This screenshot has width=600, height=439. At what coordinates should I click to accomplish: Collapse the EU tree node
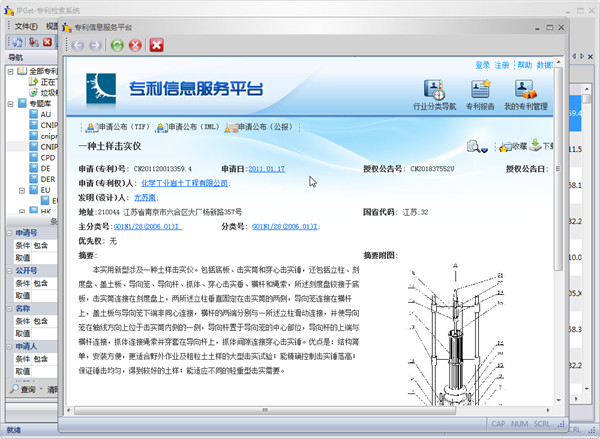coord(22,190)
